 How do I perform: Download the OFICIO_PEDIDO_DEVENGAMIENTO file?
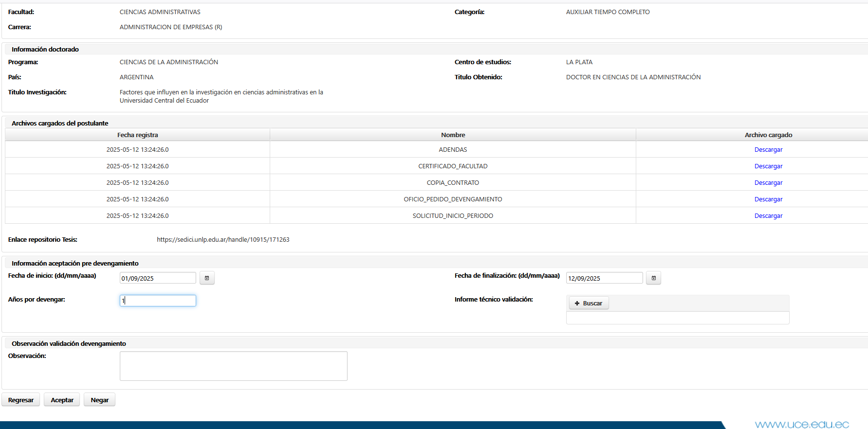[x=768, y=199]
